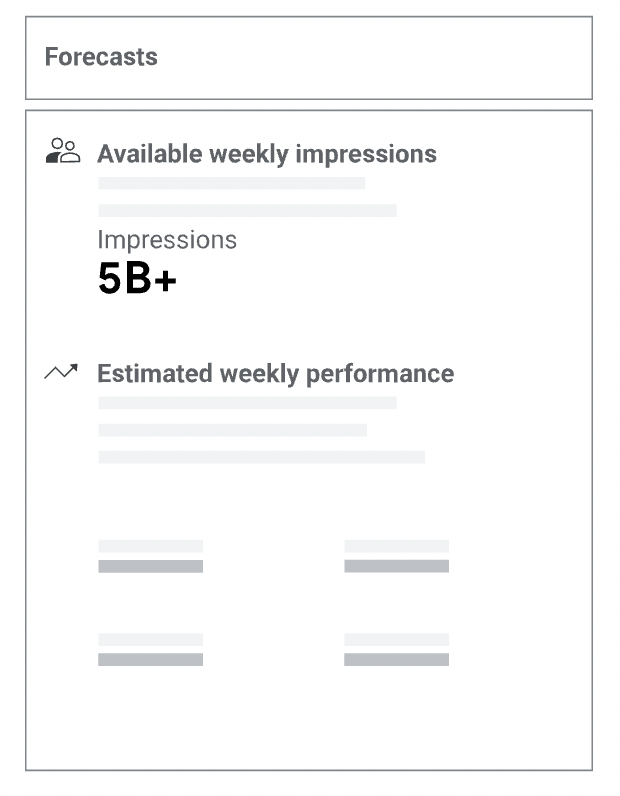This screenshot has width=620, height=796.
Task: Click the people icon beside Available weekly impressions
Action: (63, 151)
